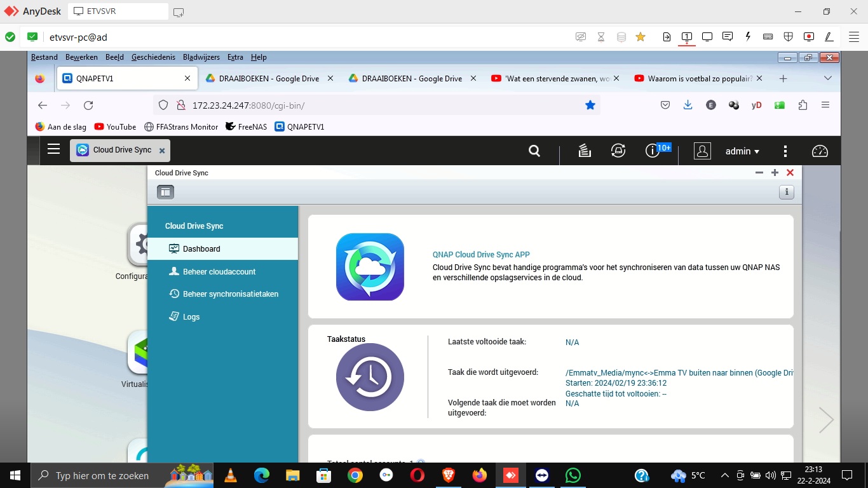Open the Firefox application menu
Screen dimensions: 868x488
coord(825,105)
